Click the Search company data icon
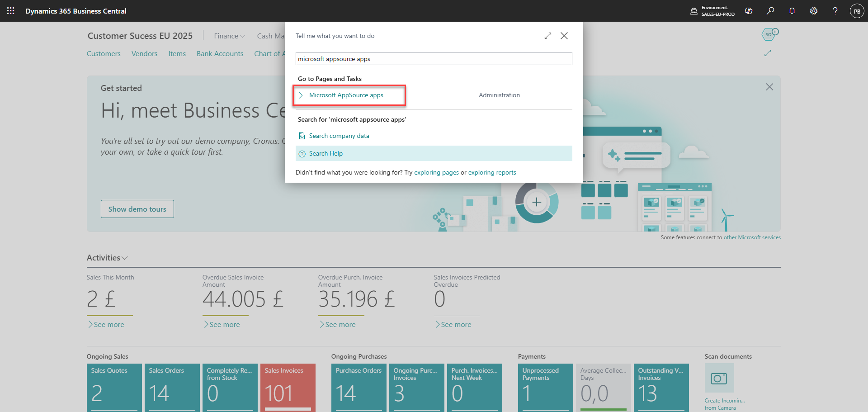The image size is (868, 412). pyautogui.click(x=302, y=136)
